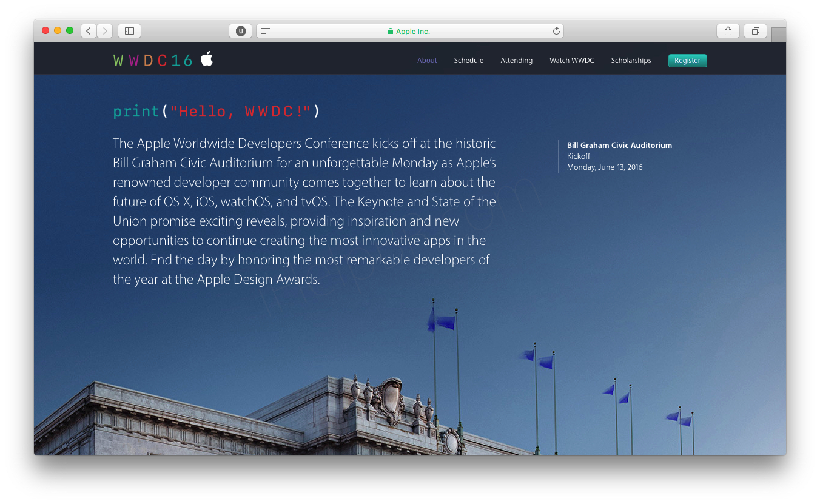Go back with Safari's back arrow
Screen dimensions: 820x504
tap(89, 31)
